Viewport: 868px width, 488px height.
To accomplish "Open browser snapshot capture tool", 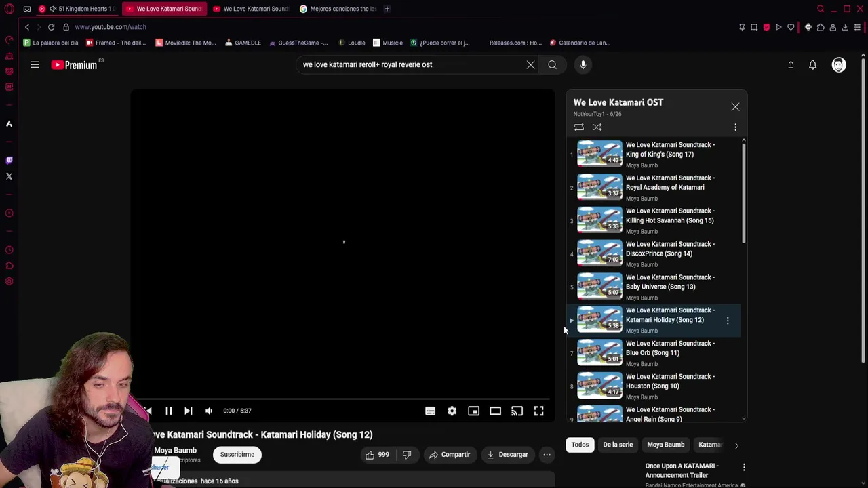I will [754, 27].
